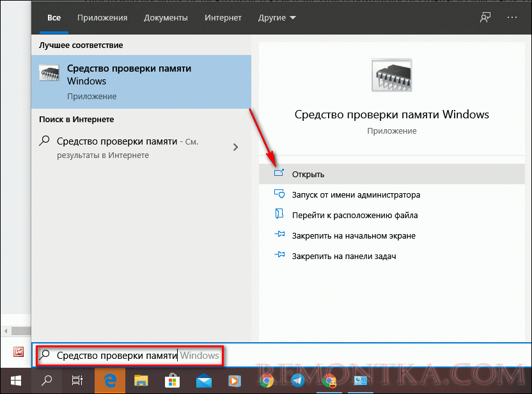This screenshot has width=532, height=394.
Task: Select the Документы tab
Action: pyautogui.click(x=166, y=18)
